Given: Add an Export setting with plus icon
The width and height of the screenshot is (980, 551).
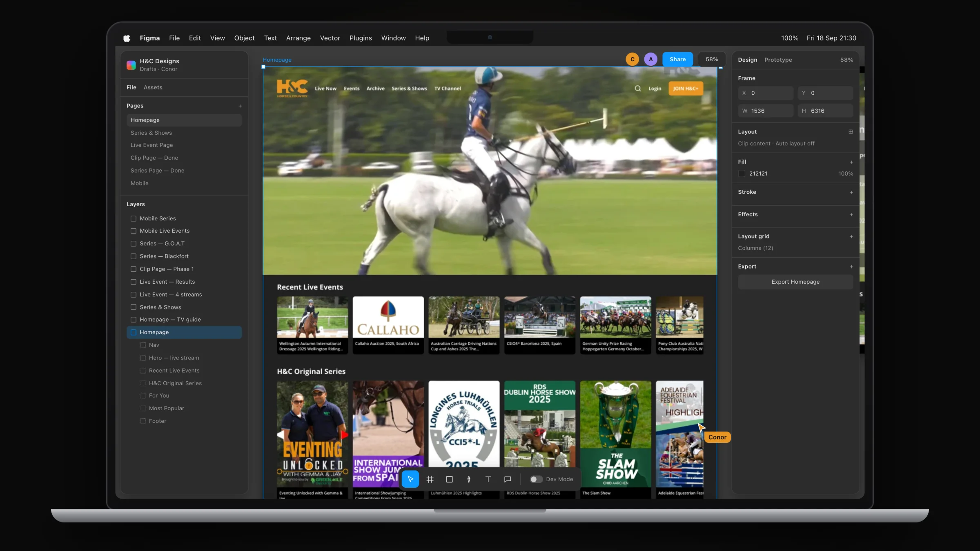Looking at the screenshot, I should (851, 267).
